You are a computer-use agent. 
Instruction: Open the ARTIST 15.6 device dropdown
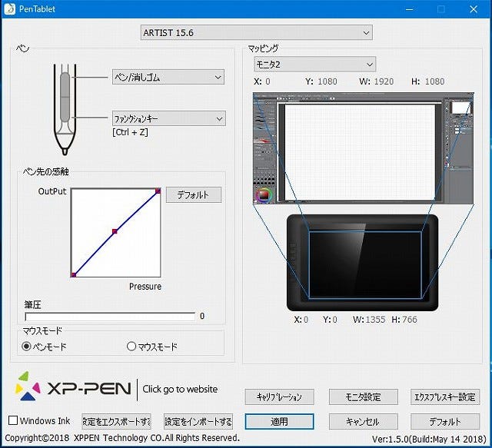[x=256, y=32]
